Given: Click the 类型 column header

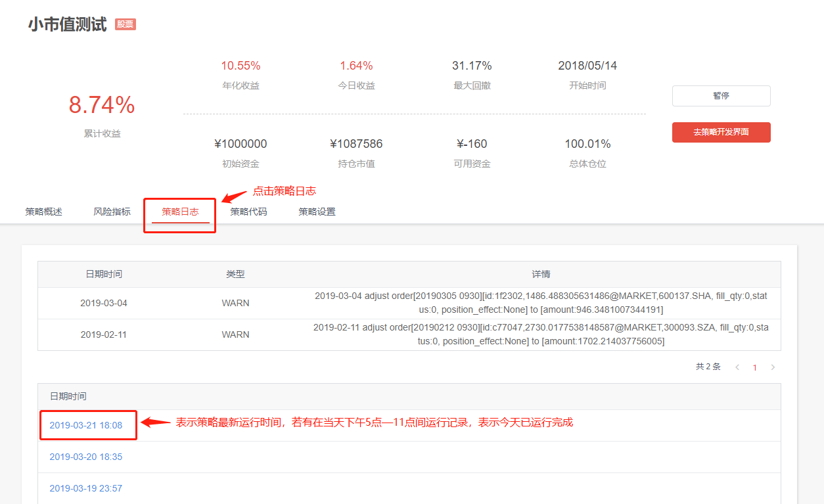Looking at the screenshot, I should click(x=235, y=274).
